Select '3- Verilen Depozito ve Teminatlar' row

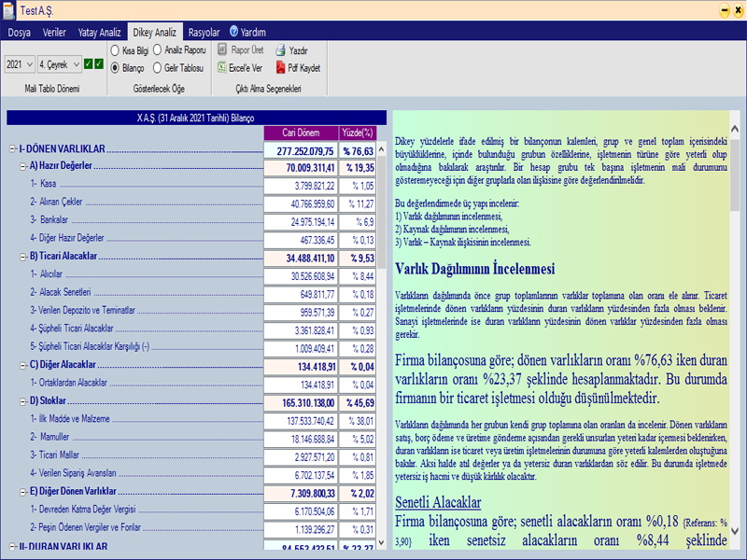(x=83, y=311)
